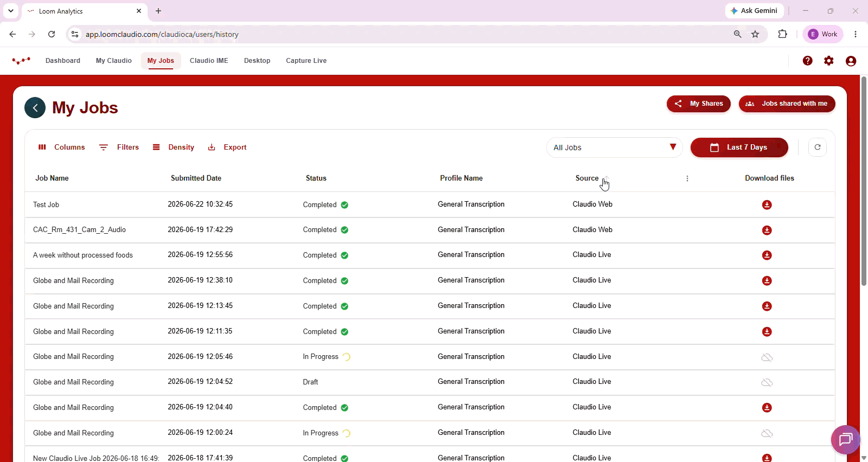
Task: Select the Loom Analytics browser tab
Action: pyautogui.click(x=85, y=11)
